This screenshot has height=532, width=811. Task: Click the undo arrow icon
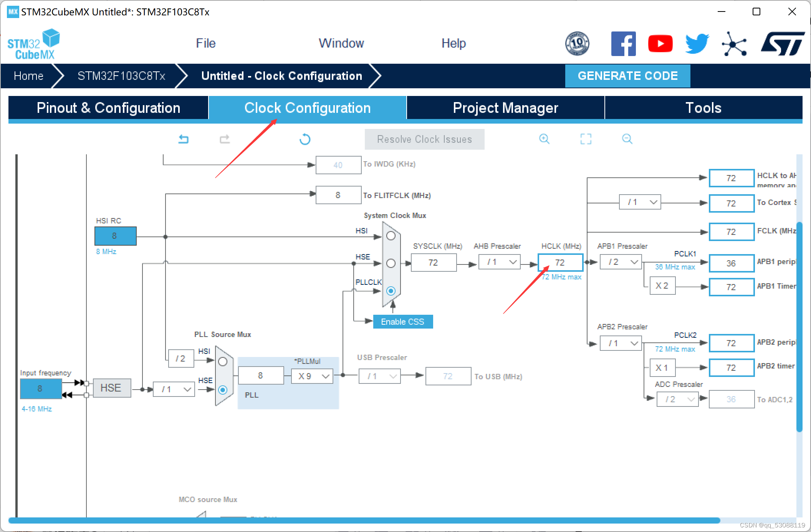184,139
